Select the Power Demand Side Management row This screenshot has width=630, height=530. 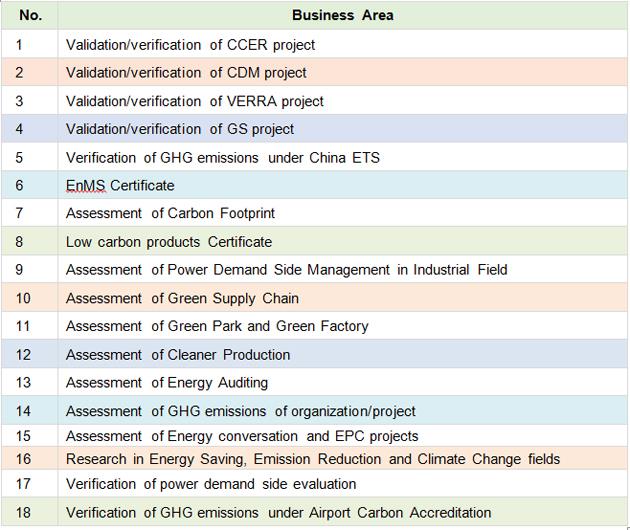pos(286,269)
